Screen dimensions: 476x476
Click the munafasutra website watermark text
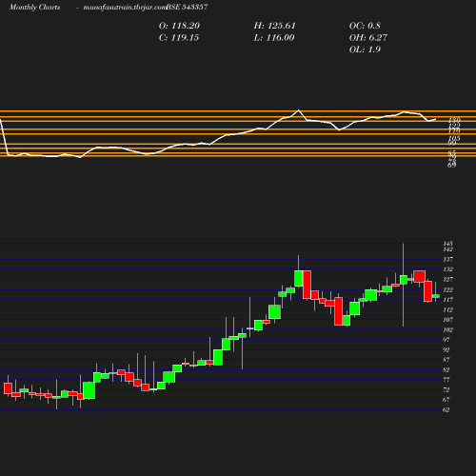point(125,7)
